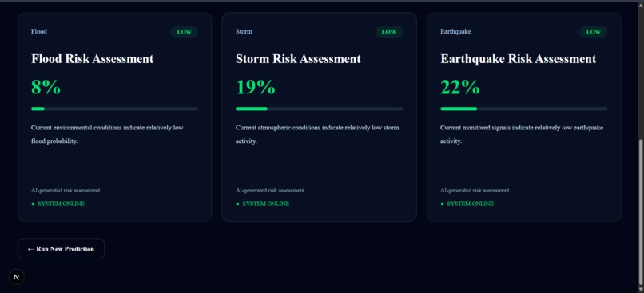
Task: Click the 22% earthquake risk value
Action: point(460,87)
